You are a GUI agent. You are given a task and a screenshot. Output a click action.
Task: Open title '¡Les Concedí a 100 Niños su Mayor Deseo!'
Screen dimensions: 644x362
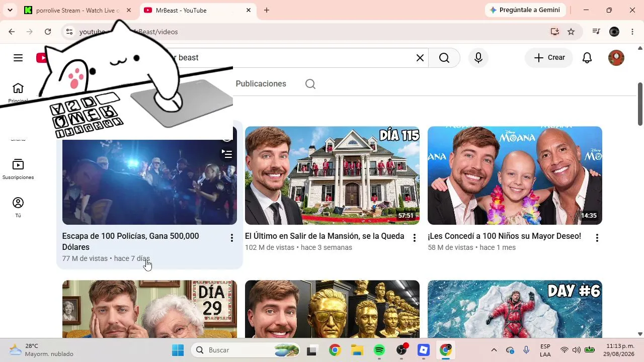coord(504,236)
